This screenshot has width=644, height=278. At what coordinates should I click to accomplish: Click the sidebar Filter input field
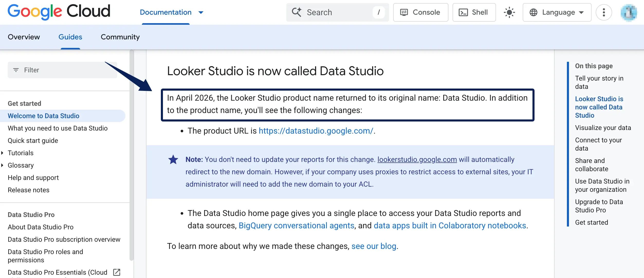click(62, 70)
